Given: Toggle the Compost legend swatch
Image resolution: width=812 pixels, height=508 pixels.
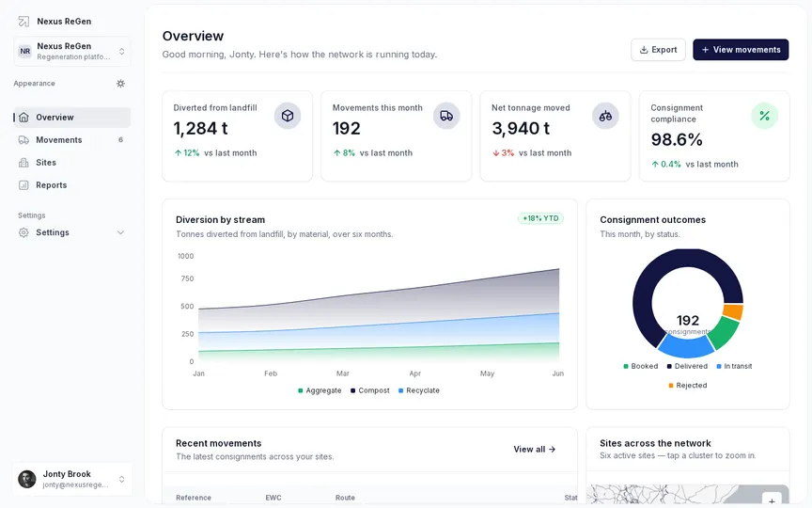Looking at the screenshot, I should 353,390.
